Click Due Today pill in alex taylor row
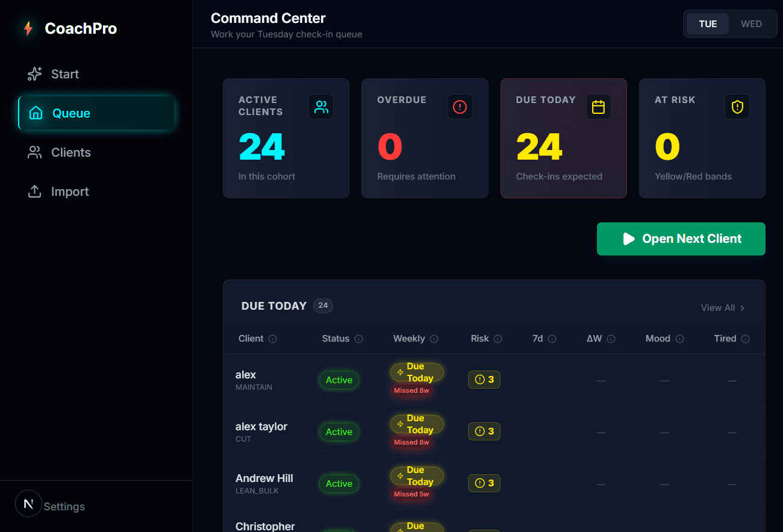The width and height of the screenshot is (783, 532). pyautogui.click(x=417, y=424)
